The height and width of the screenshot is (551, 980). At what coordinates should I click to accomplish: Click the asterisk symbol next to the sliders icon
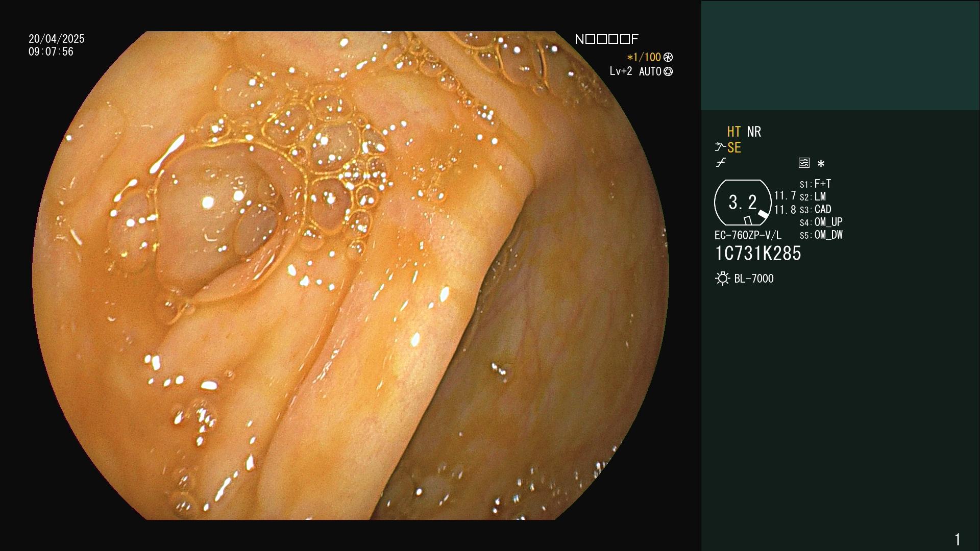tap(821, 164)
